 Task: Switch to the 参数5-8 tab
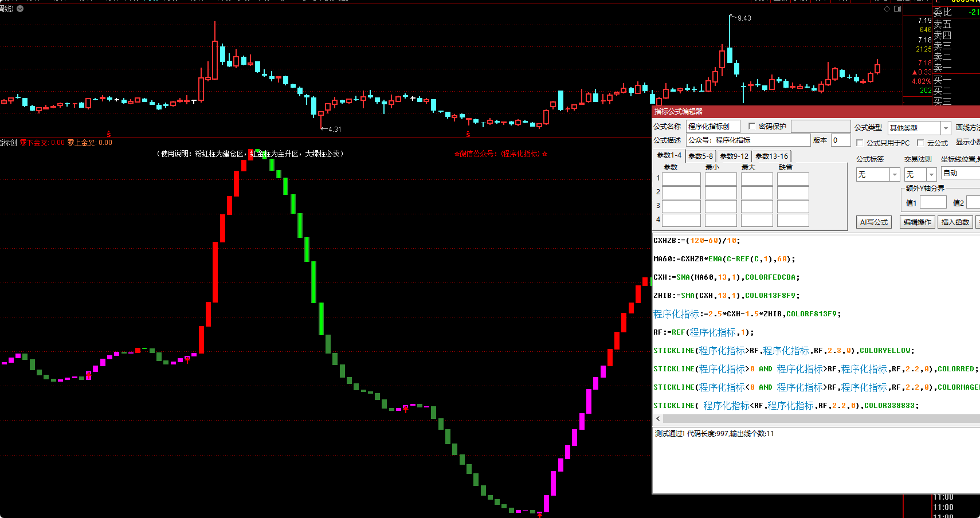pos(700,156)
